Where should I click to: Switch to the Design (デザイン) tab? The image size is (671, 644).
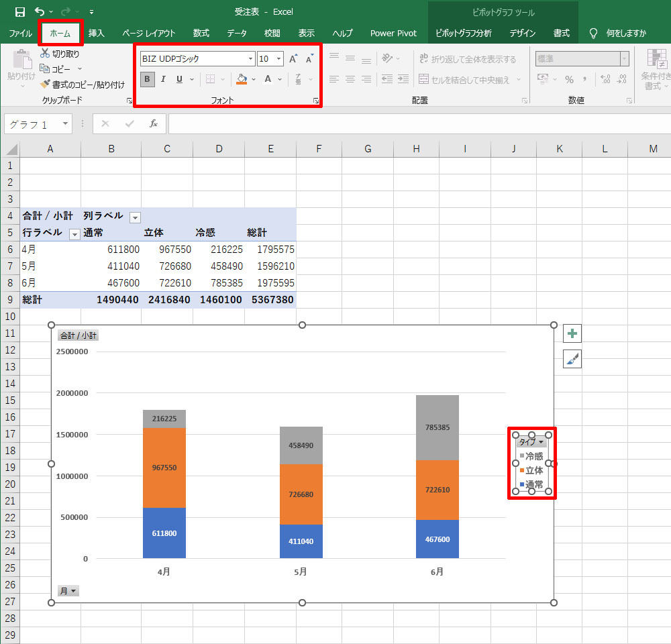coord(523,33)
